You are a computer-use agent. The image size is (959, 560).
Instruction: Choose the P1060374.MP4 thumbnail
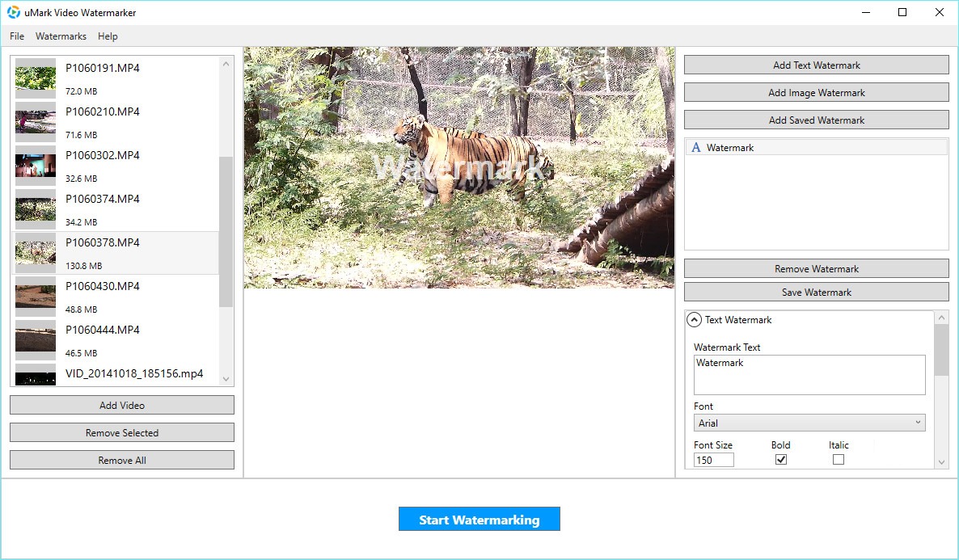pos(36,208)
